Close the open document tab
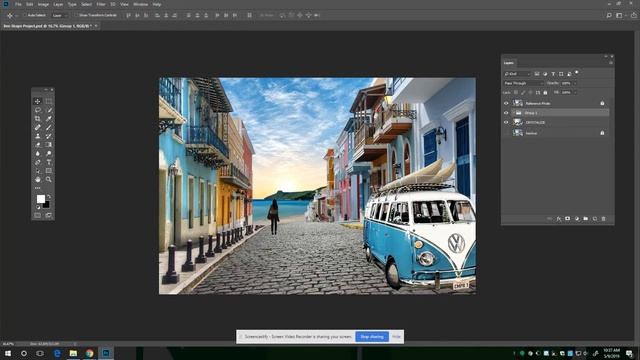This screenshot has height=360, width=640. pos(96,26)
